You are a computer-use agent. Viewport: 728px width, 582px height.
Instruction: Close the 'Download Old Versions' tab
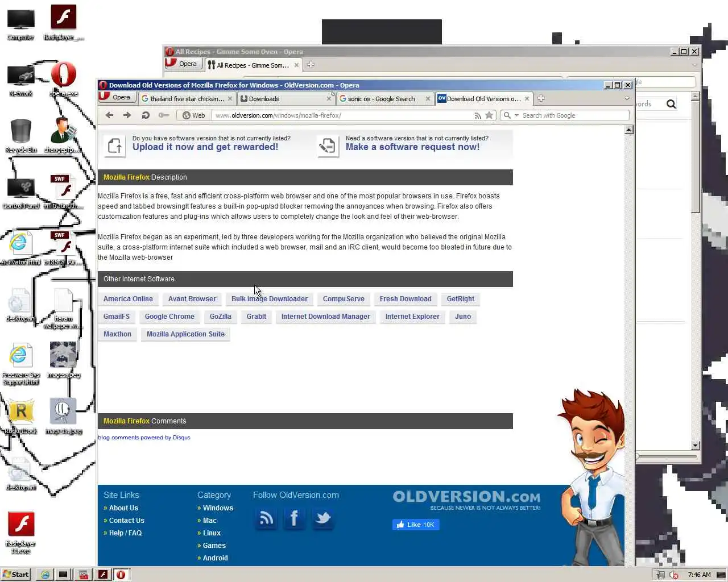pos(527,98)
